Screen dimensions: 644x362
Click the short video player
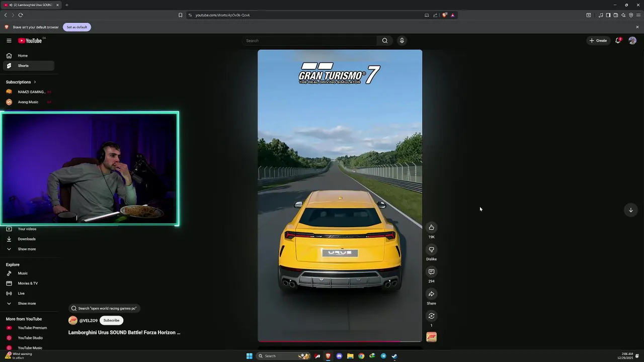pyautogui.click(x=340, y=196)
